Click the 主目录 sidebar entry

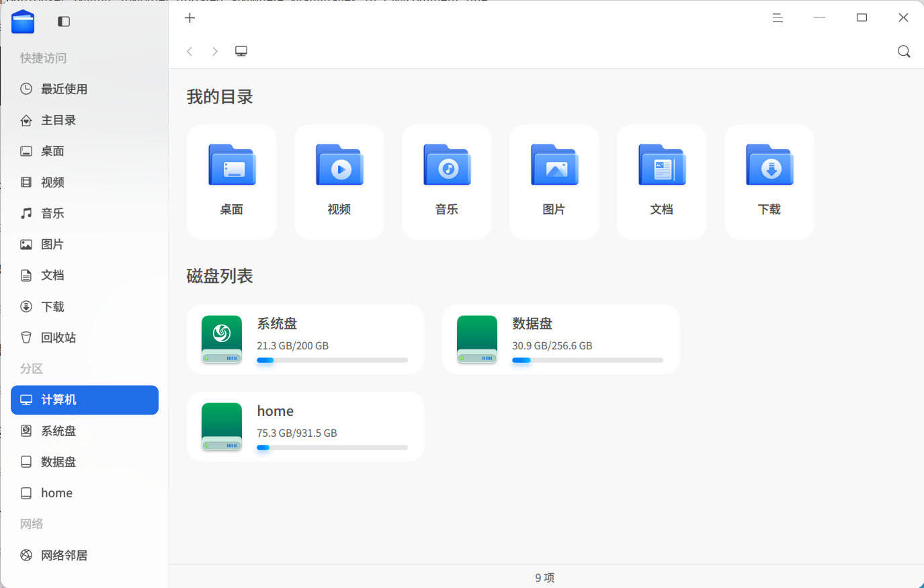pos(85,120)
